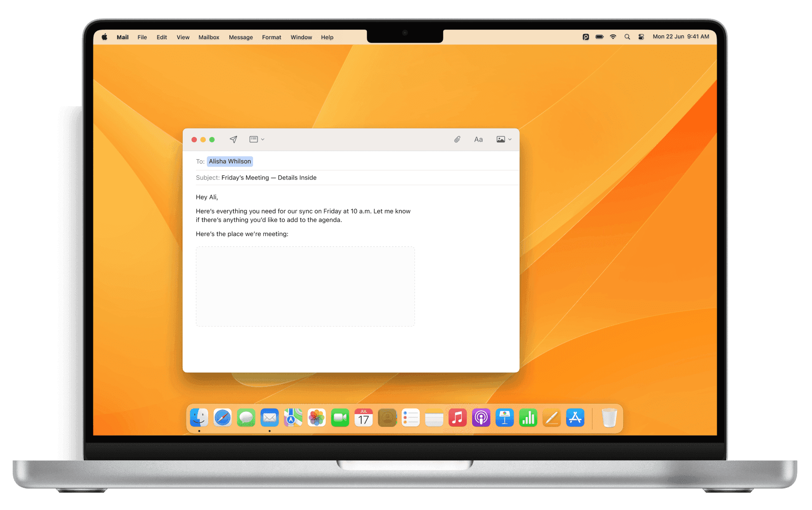This screenshot has width=812, height=510.
Task: Open the photo browser icon in toolbar
Action: coord(501,139)
